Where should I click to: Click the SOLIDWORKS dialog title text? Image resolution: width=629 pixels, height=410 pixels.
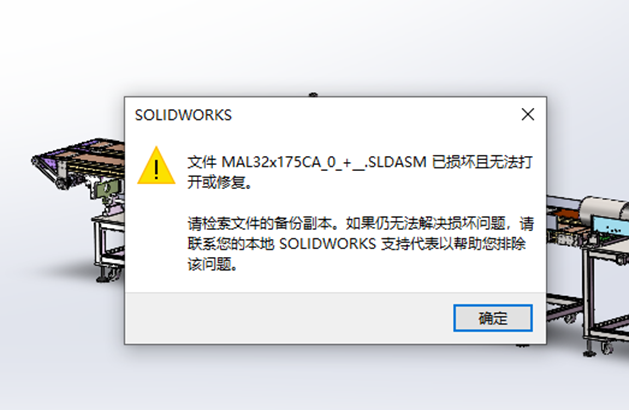tap(183, 115)
